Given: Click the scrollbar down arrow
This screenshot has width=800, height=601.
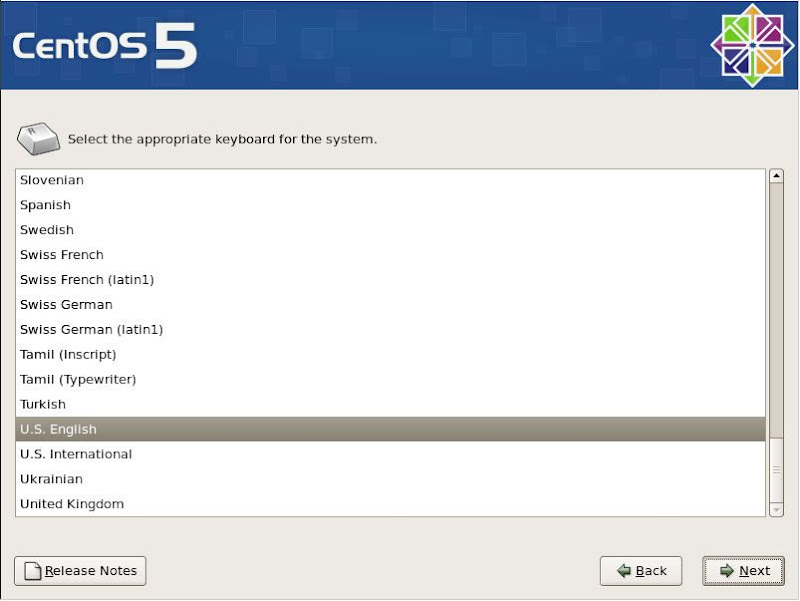Looking at the screenshot, I should pos(776,509).
